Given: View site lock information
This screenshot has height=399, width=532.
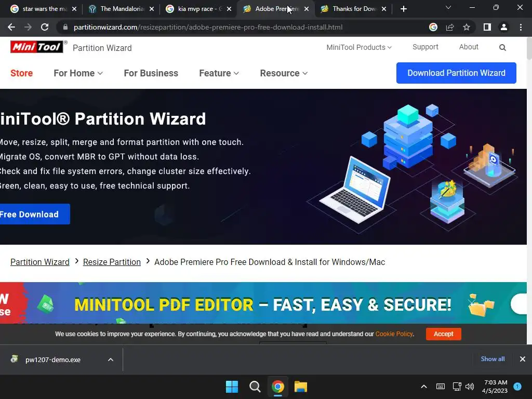Looking at the screenshot, I should [65, 27].
